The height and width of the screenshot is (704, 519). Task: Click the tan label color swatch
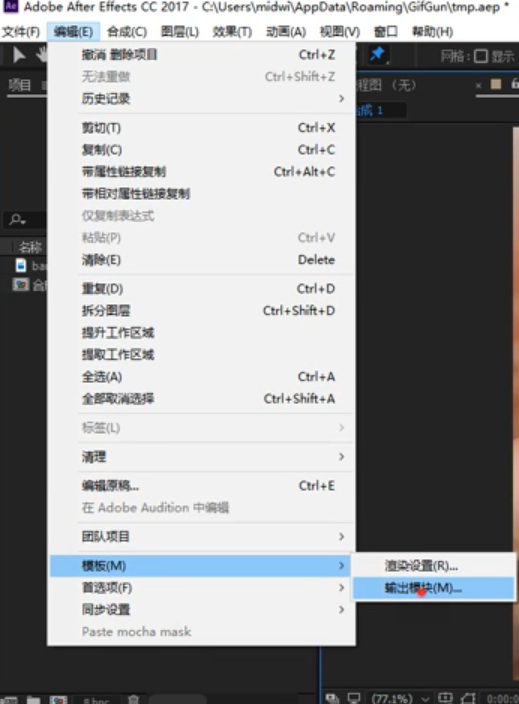tap(496, 84)
